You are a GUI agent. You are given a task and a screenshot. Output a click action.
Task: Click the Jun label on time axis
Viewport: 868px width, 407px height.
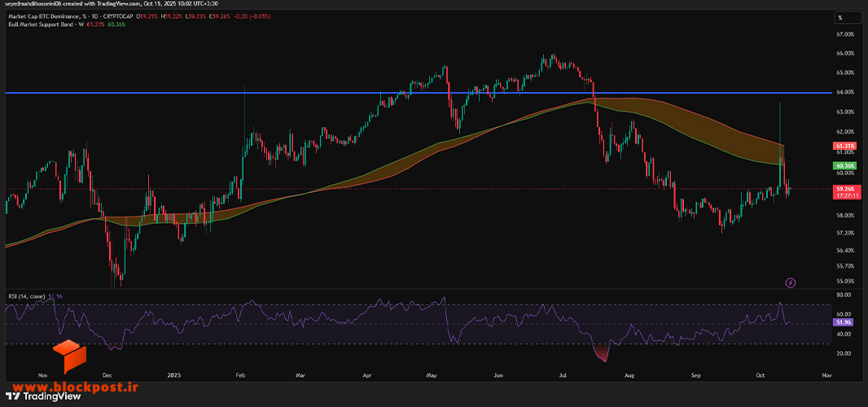(x=498, y=375)
